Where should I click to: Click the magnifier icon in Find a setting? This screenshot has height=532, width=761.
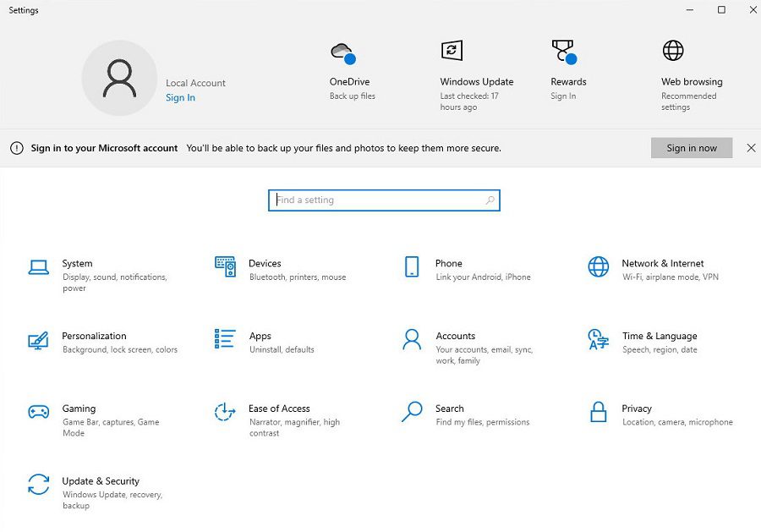pyautogui.click(x=490, y=200)
